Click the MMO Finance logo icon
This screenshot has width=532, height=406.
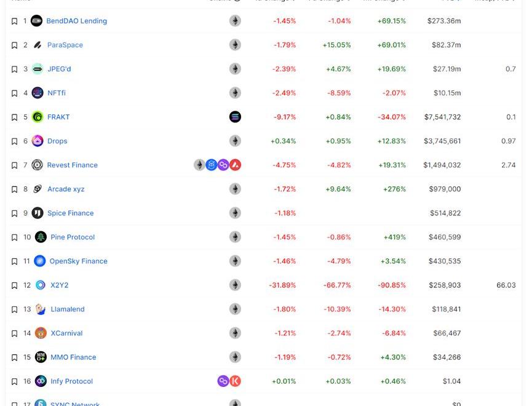pyautogui.click(x=41, y=357)
